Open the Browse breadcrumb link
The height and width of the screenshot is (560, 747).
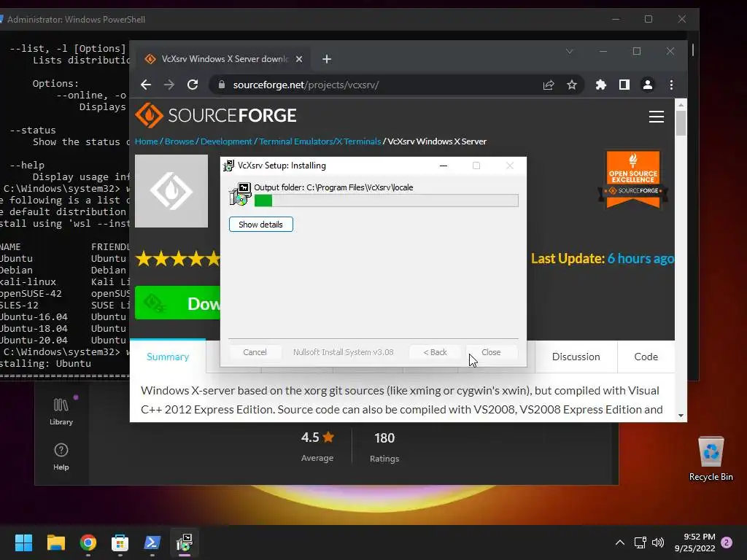click(179, 141)
